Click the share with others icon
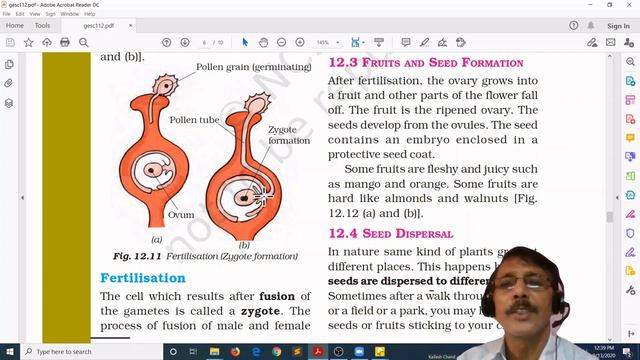 pyautogui.click(x=629, y=42)
